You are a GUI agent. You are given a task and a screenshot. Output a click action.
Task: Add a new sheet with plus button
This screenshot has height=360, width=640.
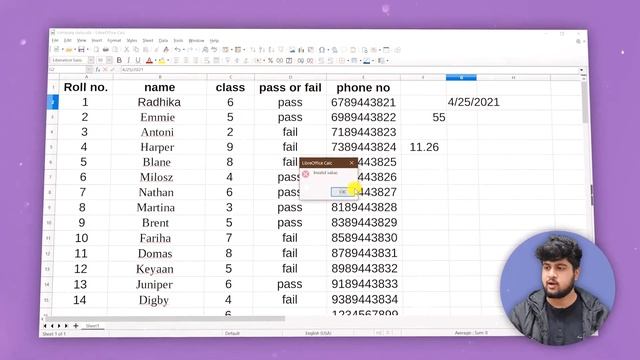[76, 326]
